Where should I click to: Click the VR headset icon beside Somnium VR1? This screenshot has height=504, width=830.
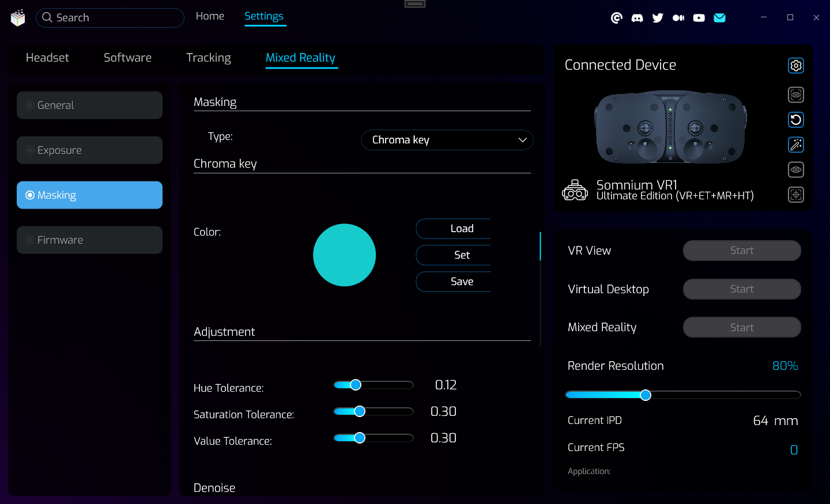pyautogui.click(x=575, y=190)
